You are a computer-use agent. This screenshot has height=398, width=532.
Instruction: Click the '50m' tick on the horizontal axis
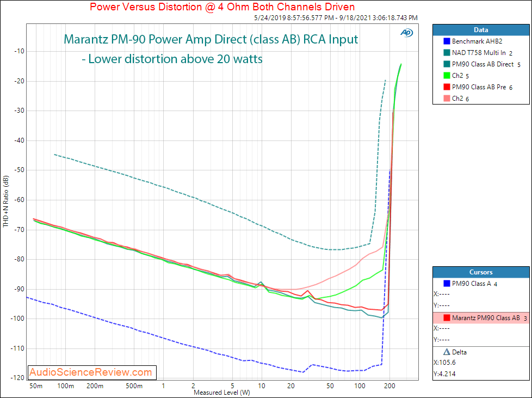[36, 386]
